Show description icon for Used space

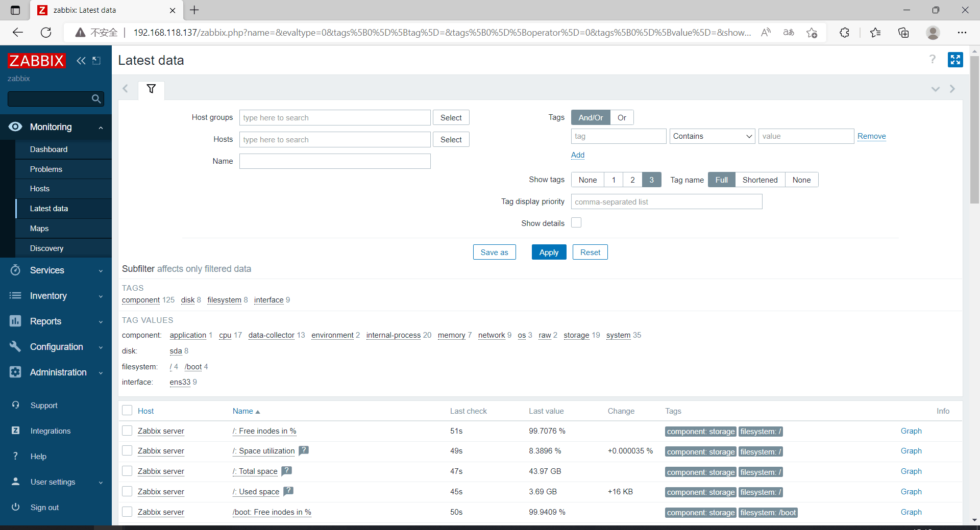click(x=288, y=491)
